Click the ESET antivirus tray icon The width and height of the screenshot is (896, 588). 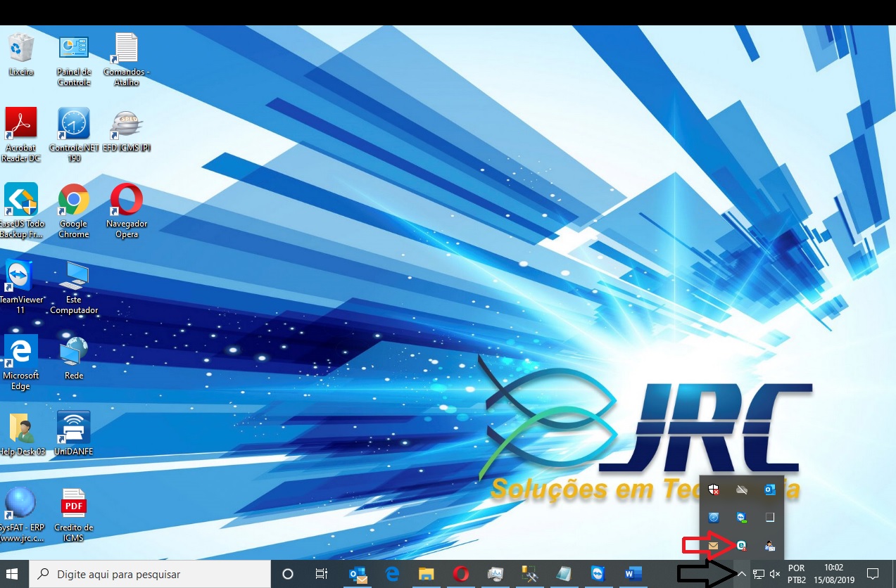(x=741, y=545)
